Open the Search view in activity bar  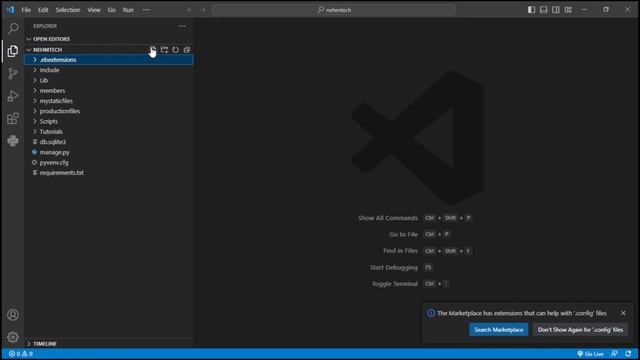coord(13,28)
